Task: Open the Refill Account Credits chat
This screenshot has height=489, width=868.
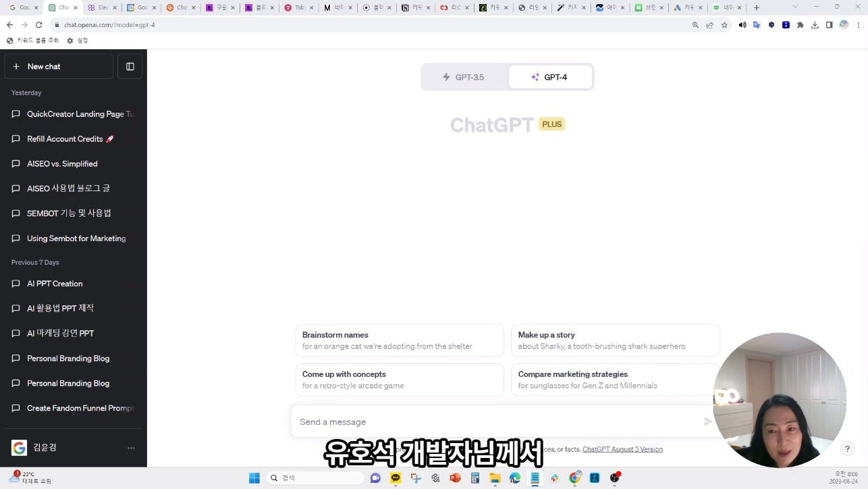Action: tap(74, 139)
